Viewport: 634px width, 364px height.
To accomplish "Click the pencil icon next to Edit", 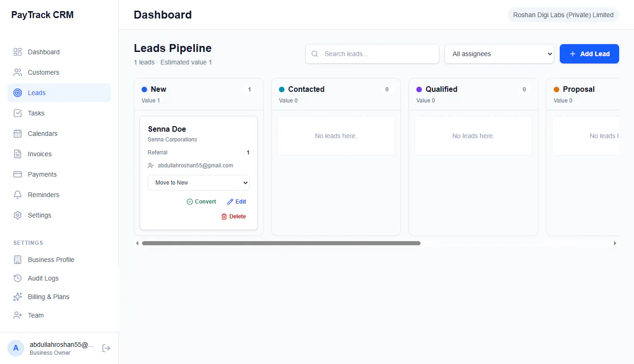I will click(x=230, y=202).
